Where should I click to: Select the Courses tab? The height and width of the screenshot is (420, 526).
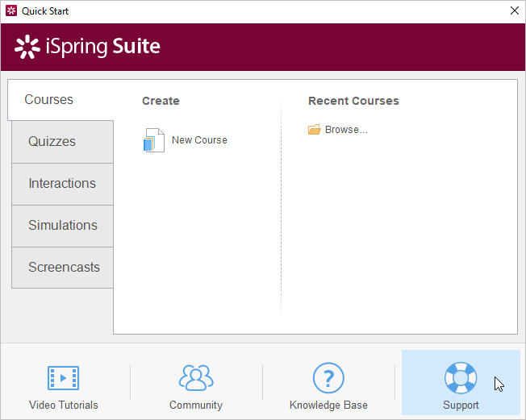tap(49, 100)
